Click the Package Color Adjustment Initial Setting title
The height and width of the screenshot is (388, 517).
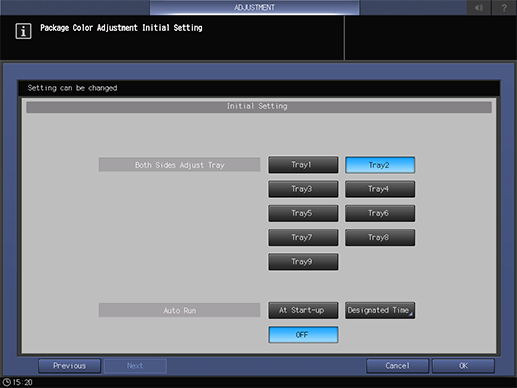[x=121, y=28]
